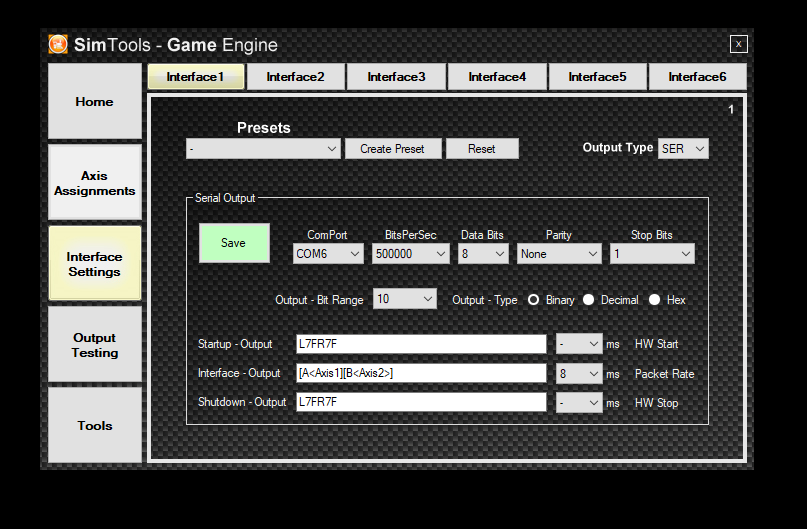Click the HW Start label
807x529 pixels.
(656, 344)
